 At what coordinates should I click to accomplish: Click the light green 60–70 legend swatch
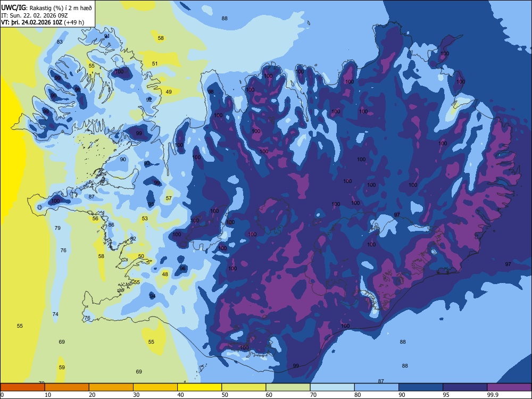pyautogui.click(x=288, y=387)
